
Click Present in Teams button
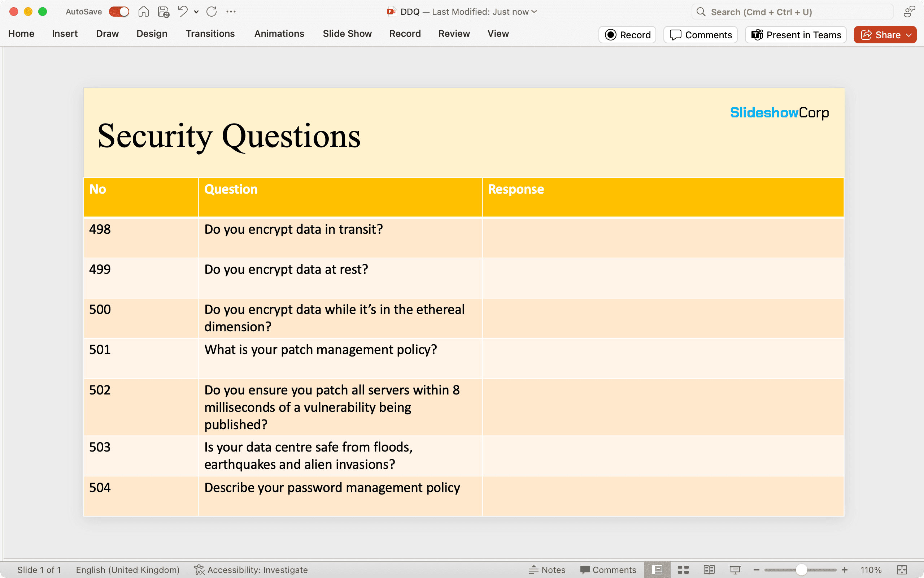(796, 35)
